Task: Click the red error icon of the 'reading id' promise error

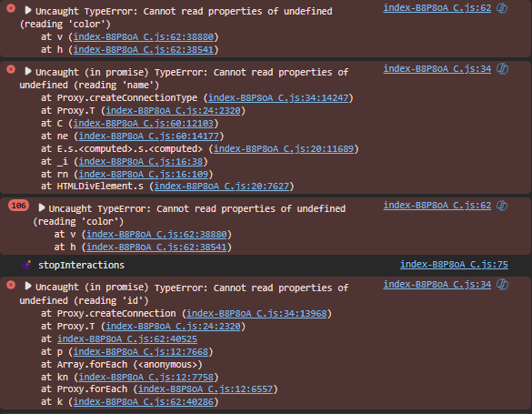Action: [x=11, y=285]
